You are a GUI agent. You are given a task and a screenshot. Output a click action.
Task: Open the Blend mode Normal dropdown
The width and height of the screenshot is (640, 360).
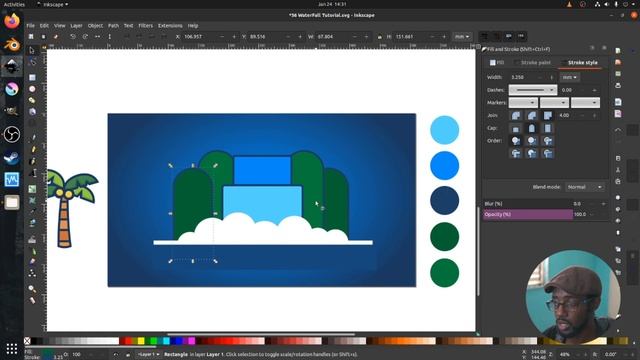[x=584, y=187]
